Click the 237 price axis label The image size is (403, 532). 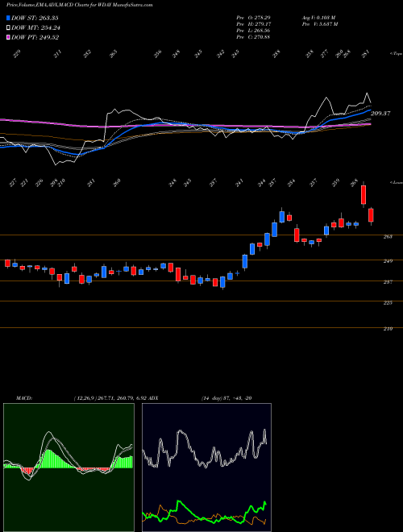click(388, 282)
